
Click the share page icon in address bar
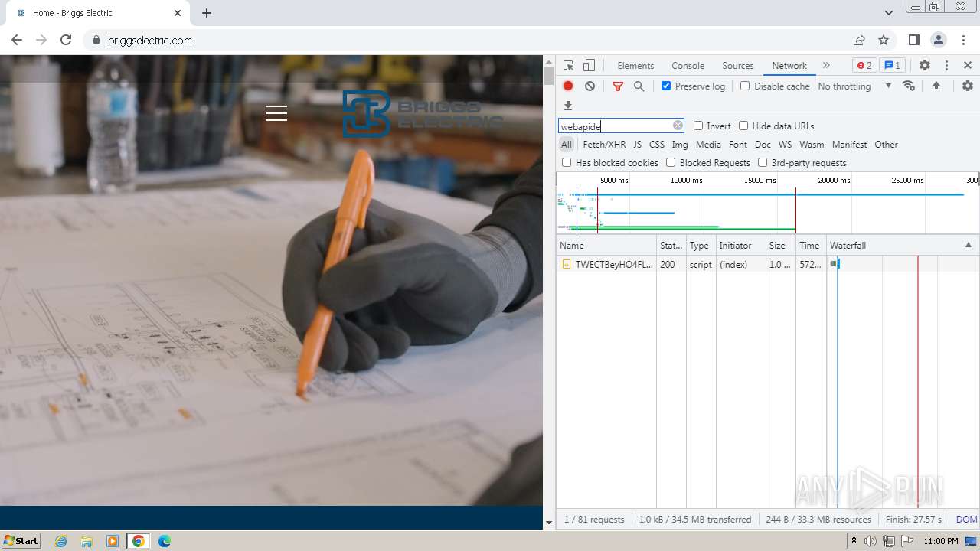[x=859, y=40]
